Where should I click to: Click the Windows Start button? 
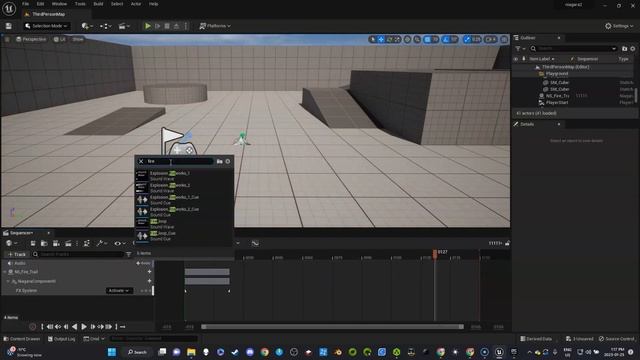coord(112,352)
